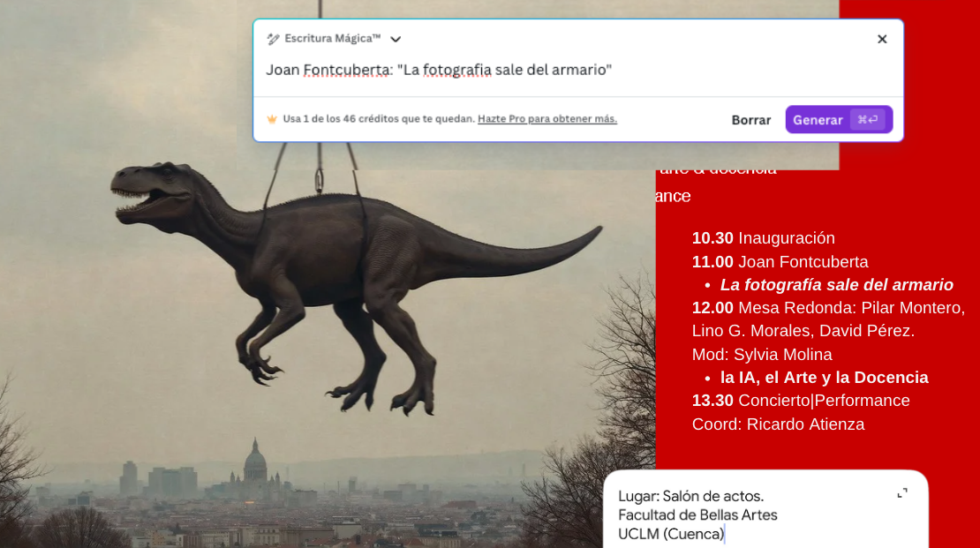Select the hanging dinosaur image

pos(353,274)
